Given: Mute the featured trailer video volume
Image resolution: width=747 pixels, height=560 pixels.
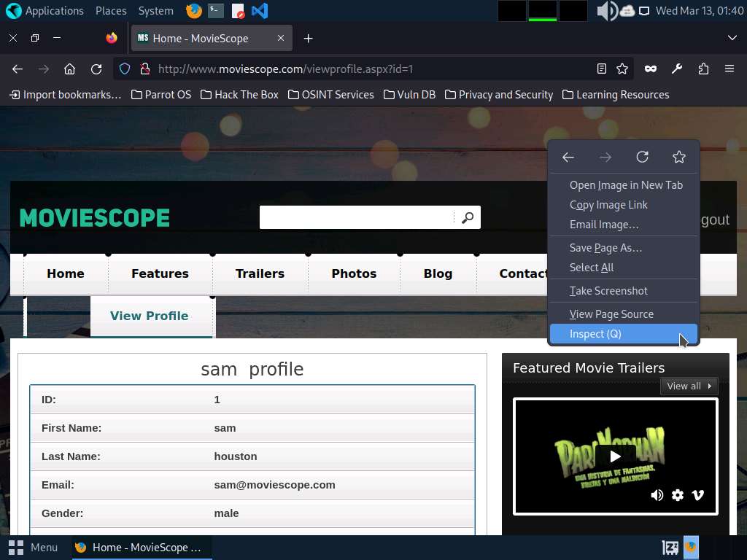Looking at the screenshot, I should tap(657, 495).
